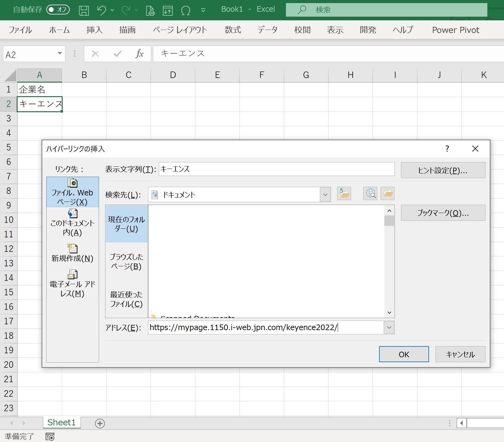Click file list scroll down arrow
504x442 pixels.
click(389, 313)
